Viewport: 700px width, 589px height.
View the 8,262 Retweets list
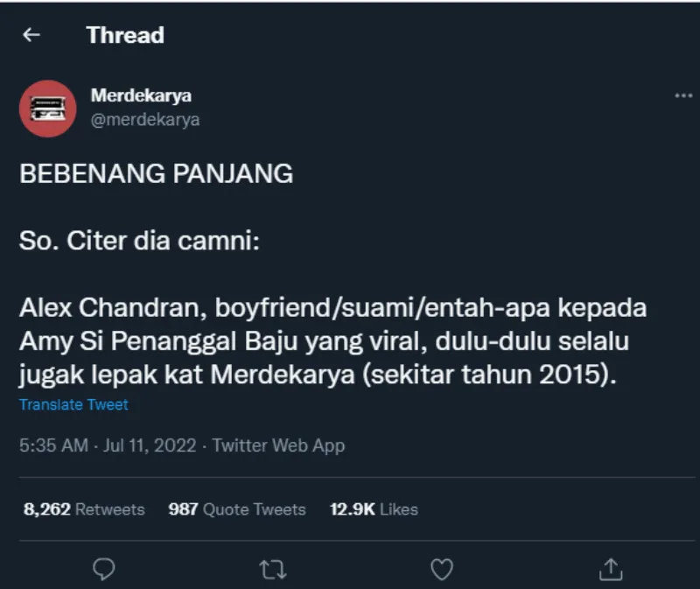click(84, 509)
